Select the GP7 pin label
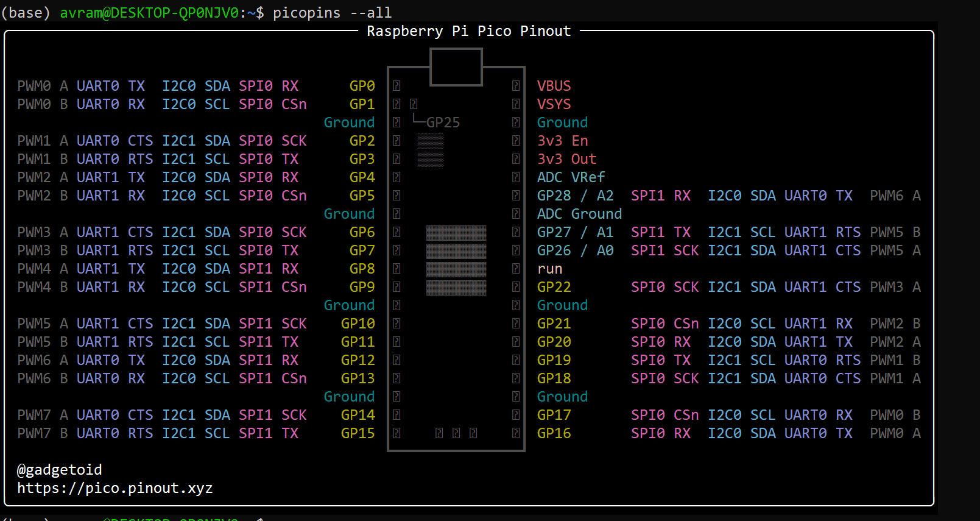Image resolution: width=980 pixels, height=521 pixels. [362, 250]
